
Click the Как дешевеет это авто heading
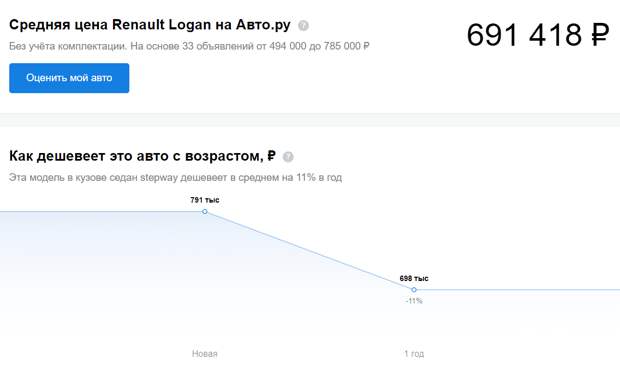tap(142, 156)
